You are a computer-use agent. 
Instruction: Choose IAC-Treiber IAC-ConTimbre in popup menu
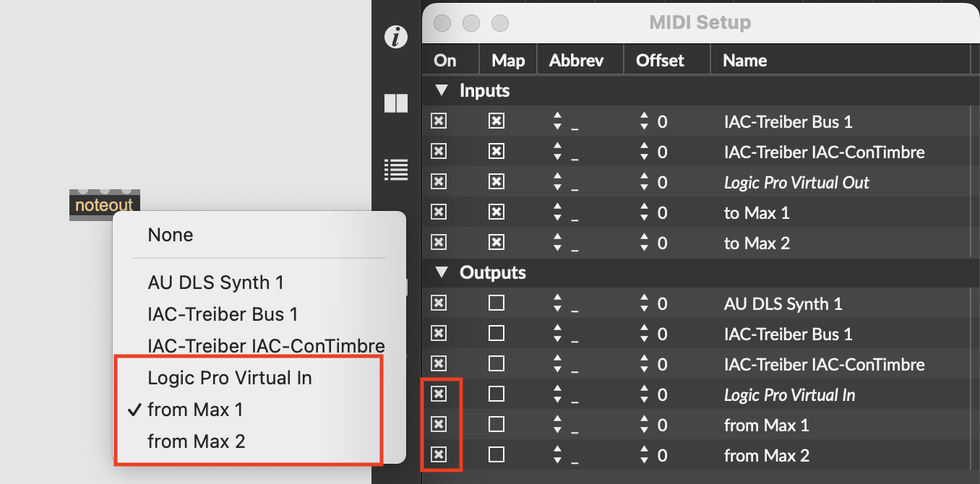coord(266,346)
